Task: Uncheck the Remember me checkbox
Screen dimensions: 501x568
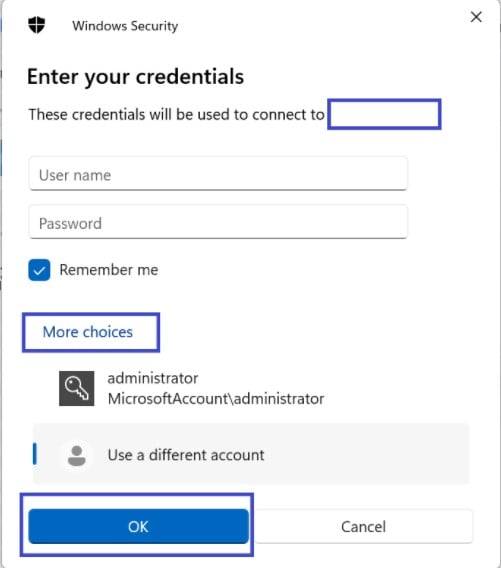Action: 39,270
